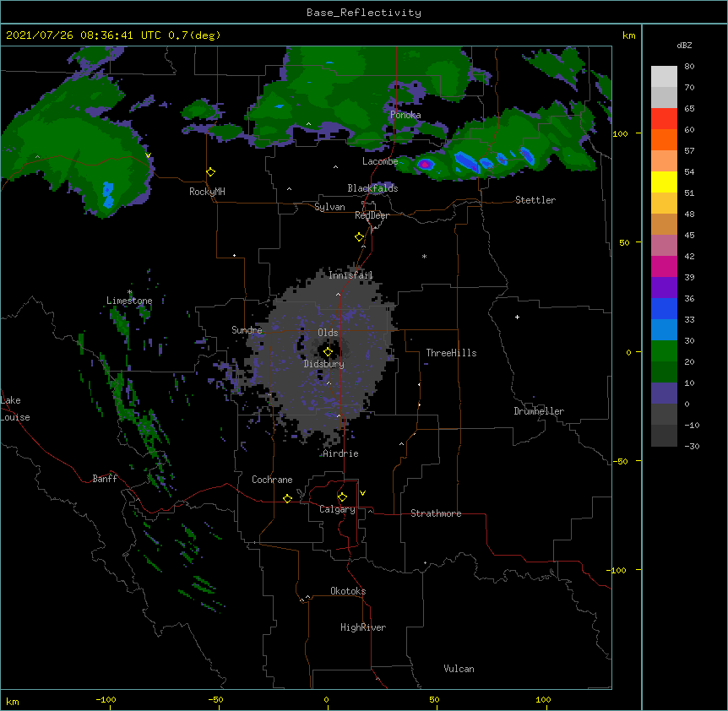Click the yellow diamond marker above Calgary label
This screenshot has height=711, width=728.
point(342,497)
